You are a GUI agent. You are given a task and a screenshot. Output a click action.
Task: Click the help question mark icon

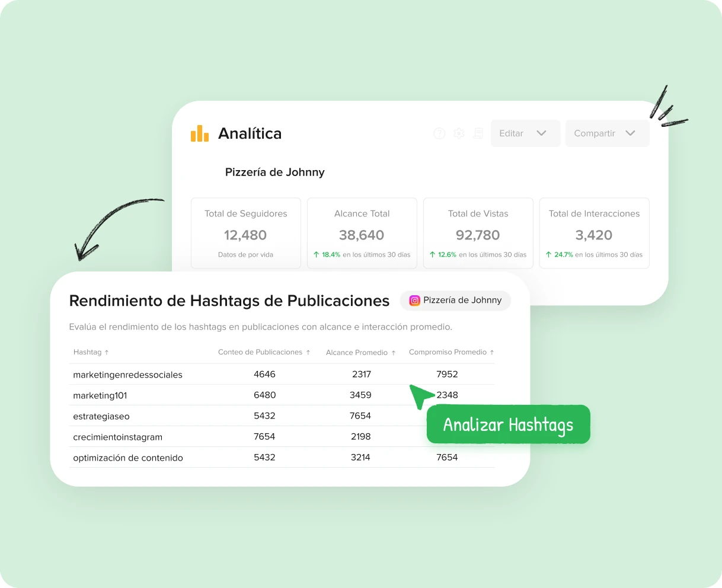point(439,133)
